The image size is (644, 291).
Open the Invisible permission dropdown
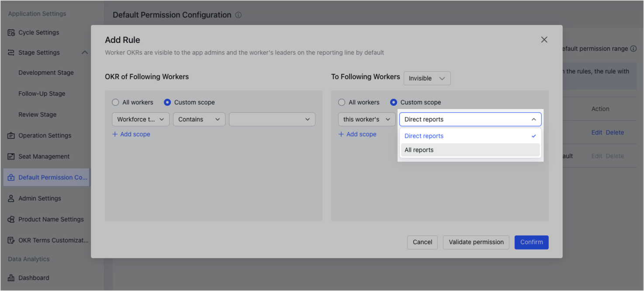(x=427, y=78)
